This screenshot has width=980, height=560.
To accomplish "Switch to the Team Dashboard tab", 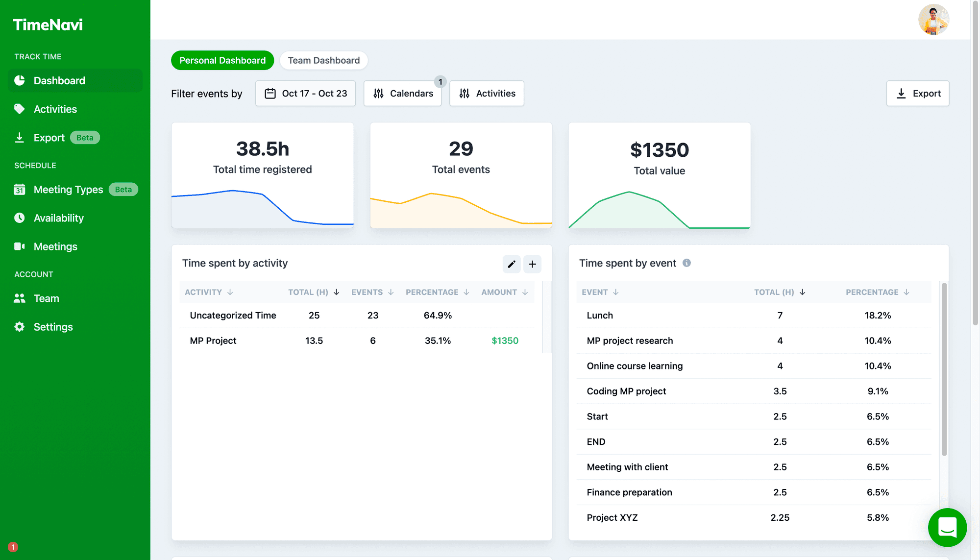I will point(324,60).
